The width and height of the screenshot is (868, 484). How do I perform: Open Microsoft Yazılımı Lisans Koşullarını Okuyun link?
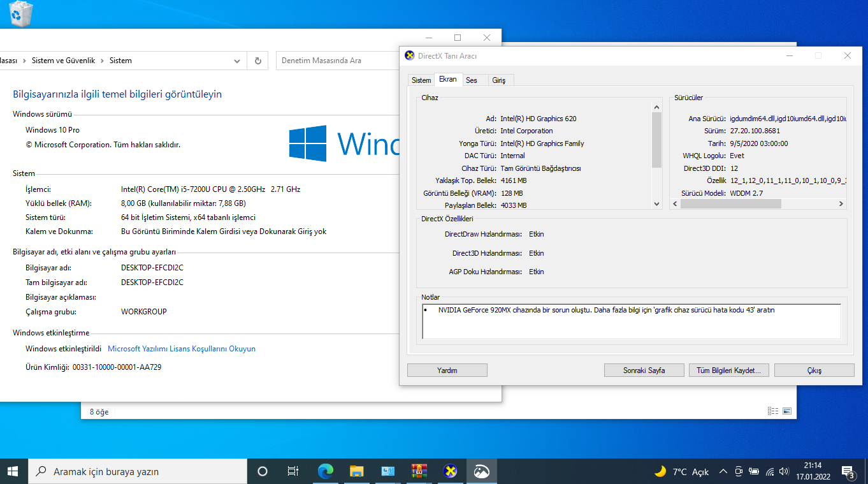(182, 349)
